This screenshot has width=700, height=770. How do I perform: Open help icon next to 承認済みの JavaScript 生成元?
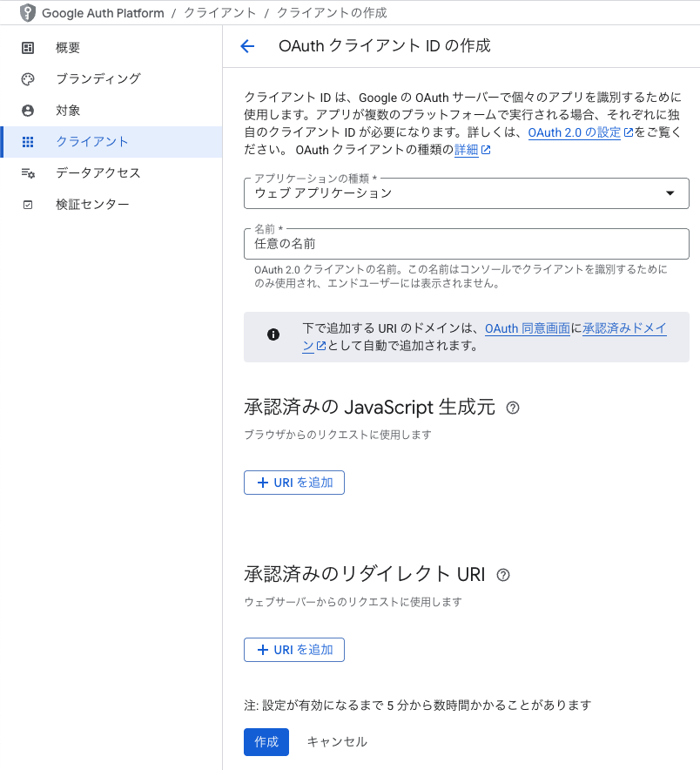513,408
